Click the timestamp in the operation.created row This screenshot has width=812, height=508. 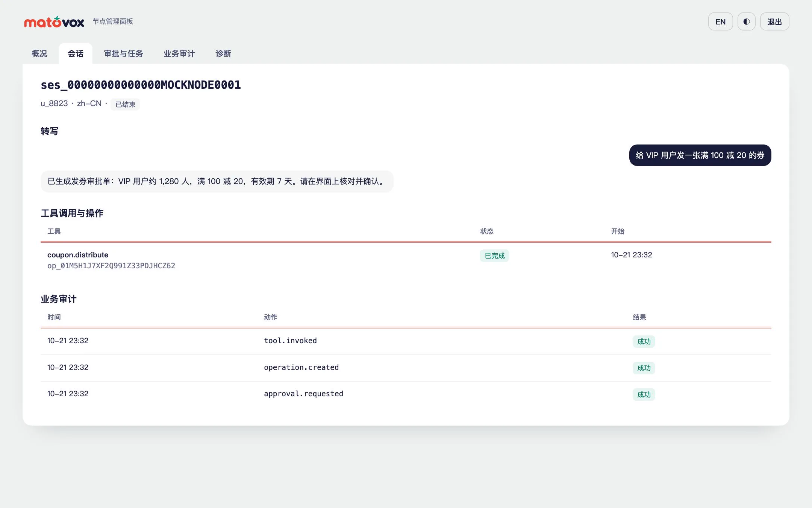[x=68, y=367]
